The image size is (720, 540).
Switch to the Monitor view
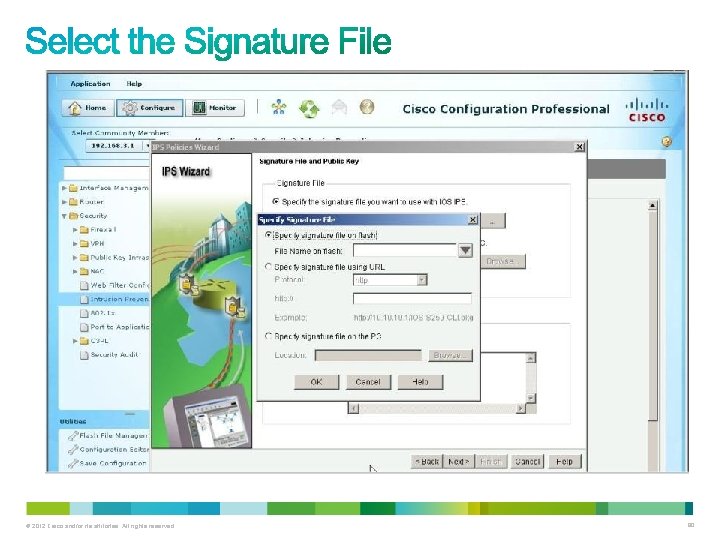point(215,108)
